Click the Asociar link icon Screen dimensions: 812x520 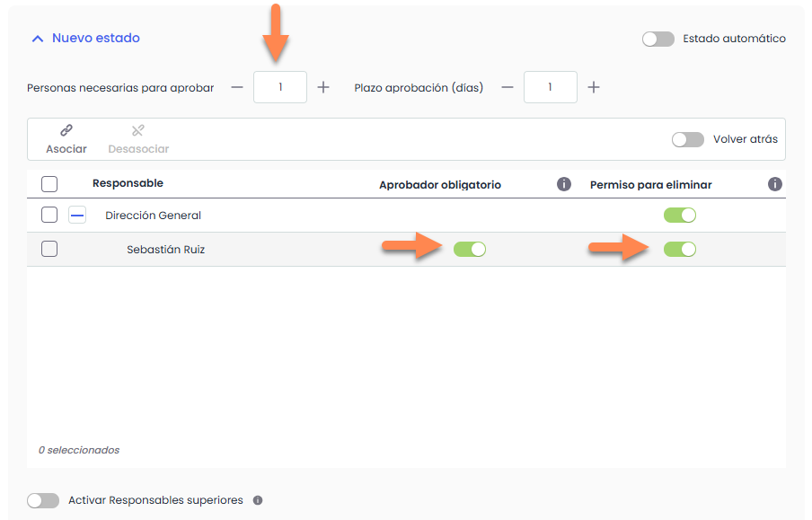click(x=66, y=131)
